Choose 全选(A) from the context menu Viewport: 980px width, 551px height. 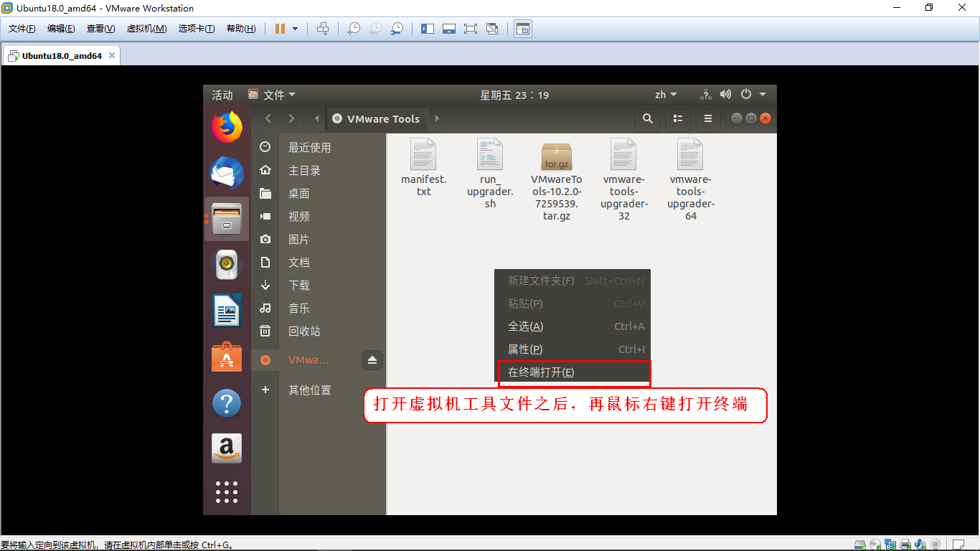573,326
